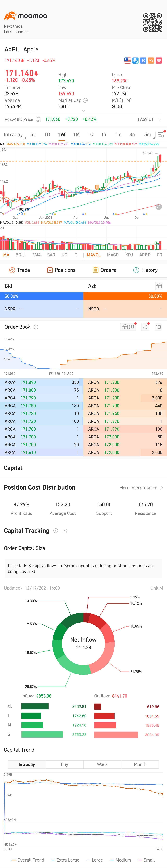Switch Capital Trend to Intraday
This screenshot has height=868, width=167.
[x=27, y=764]
